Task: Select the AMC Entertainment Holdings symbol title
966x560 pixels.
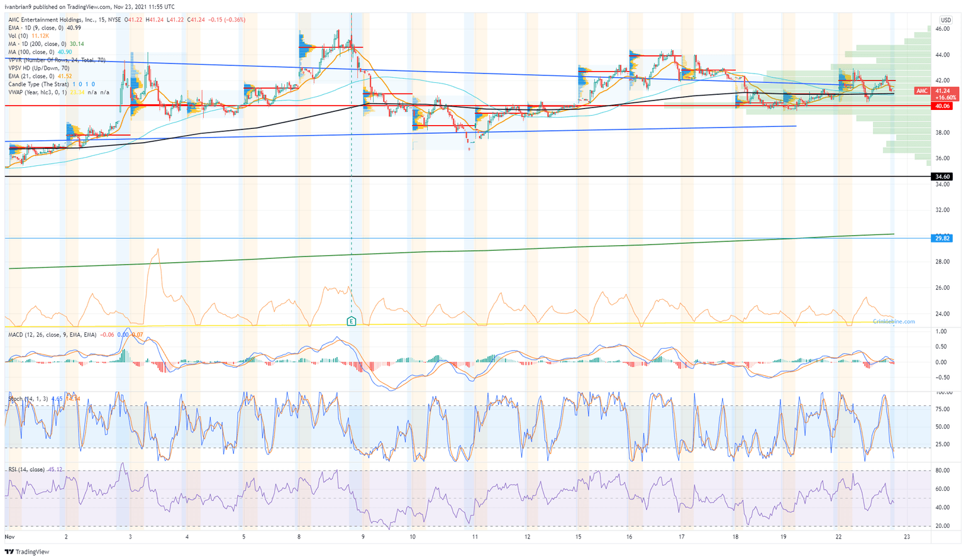Action: [x=64, y=20]
